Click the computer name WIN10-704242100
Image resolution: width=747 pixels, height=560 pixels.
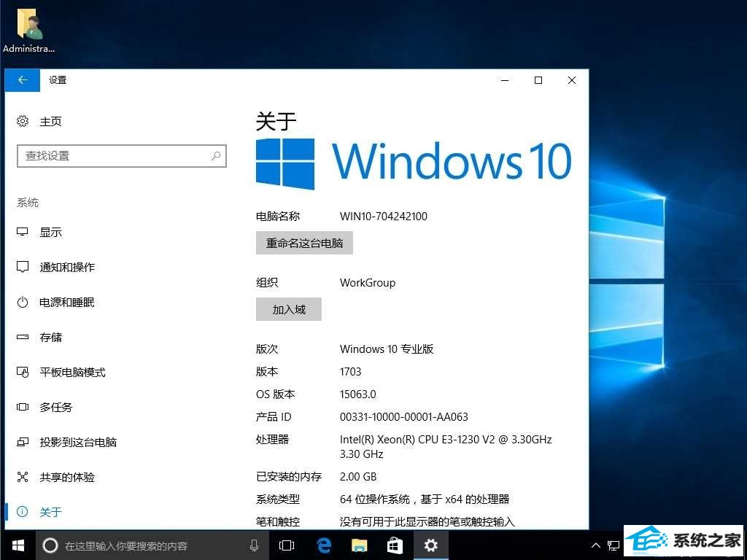coord(384,216)
